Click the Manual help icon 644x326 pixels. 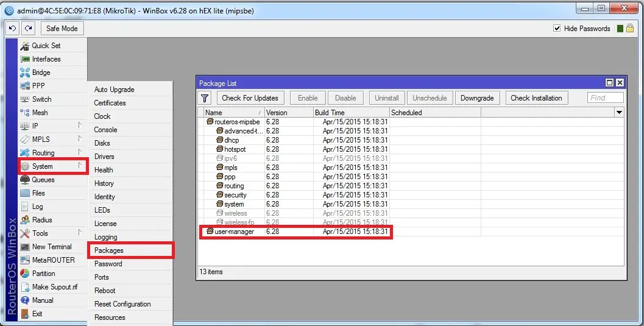point(25,300)
